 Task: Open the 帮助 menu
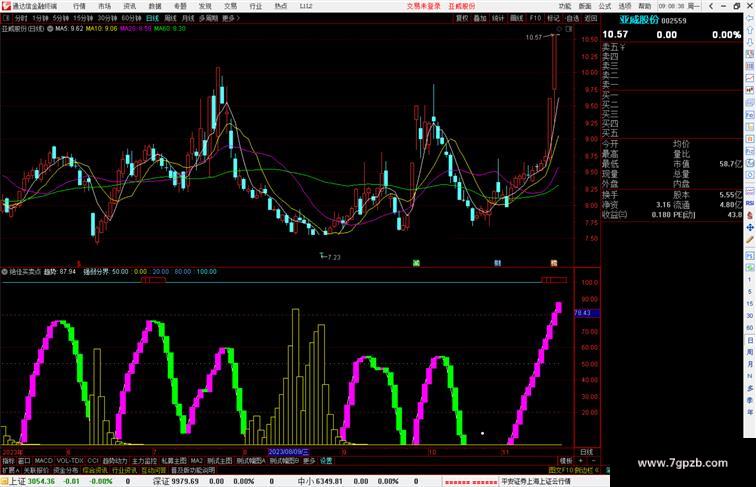(645, 6)
